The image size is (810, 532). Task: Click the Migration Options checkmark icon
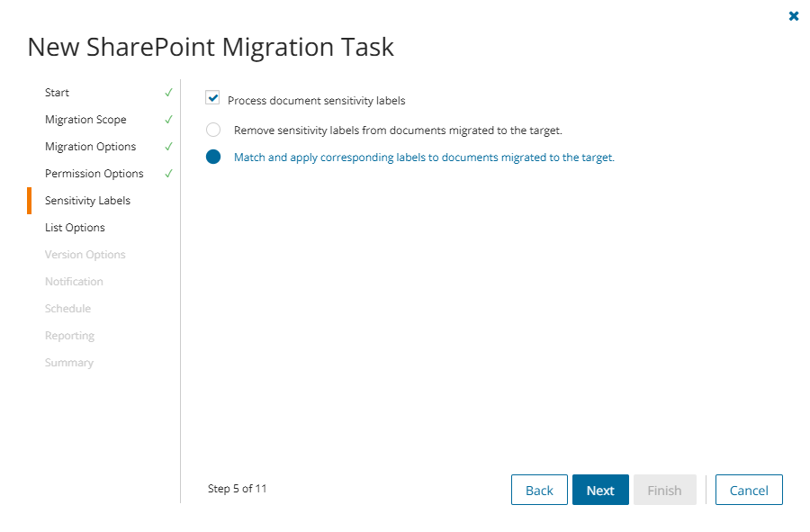(168, 147)
